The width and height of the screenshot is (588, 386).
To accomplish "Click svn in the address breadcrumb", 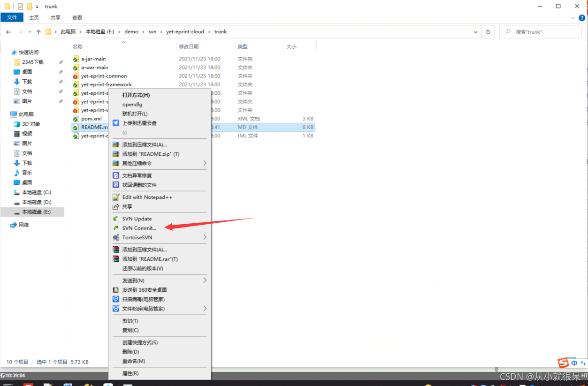I will (153, 32).
